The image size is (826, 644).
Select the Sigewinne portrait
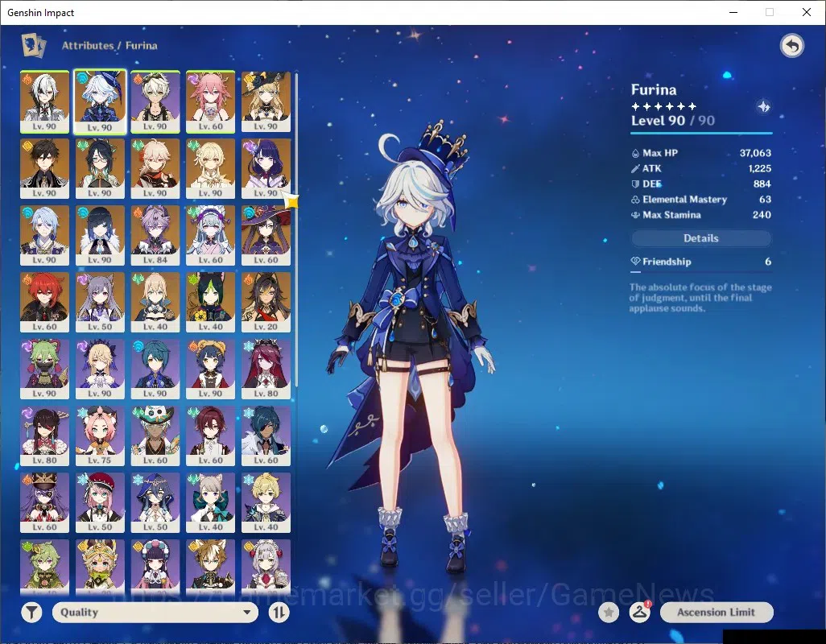point(210,235)
